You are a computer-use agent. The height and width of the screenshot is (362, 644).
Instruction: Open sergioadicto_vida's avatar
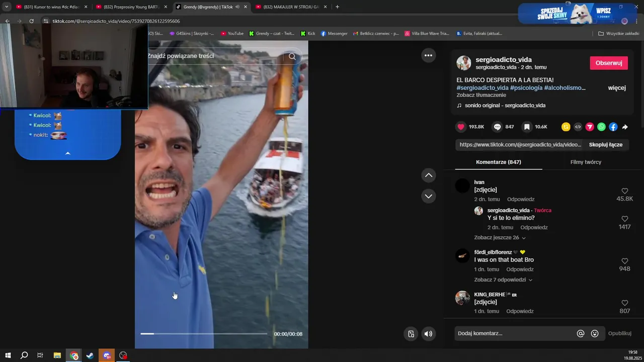click(463, 63)
